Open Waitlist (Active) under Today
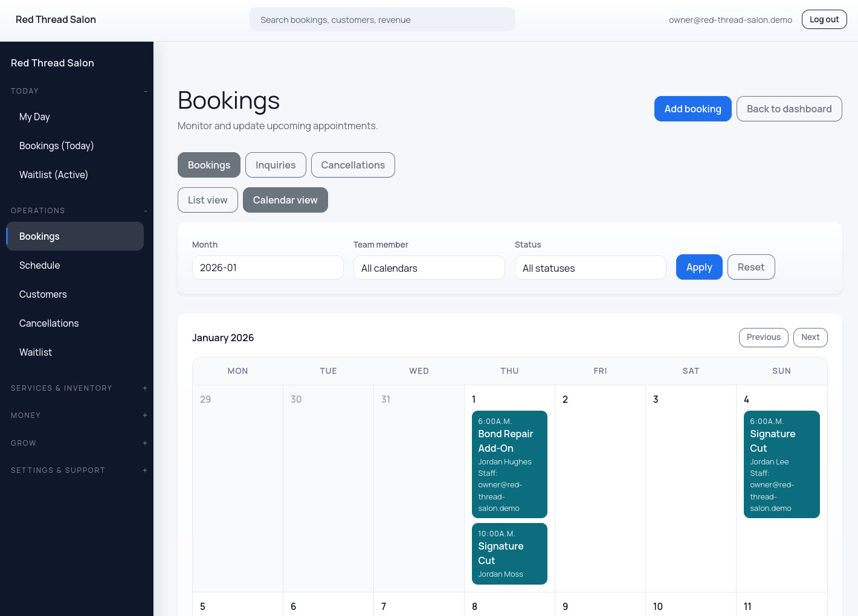The image size is (858, 616). pos(53,175)
